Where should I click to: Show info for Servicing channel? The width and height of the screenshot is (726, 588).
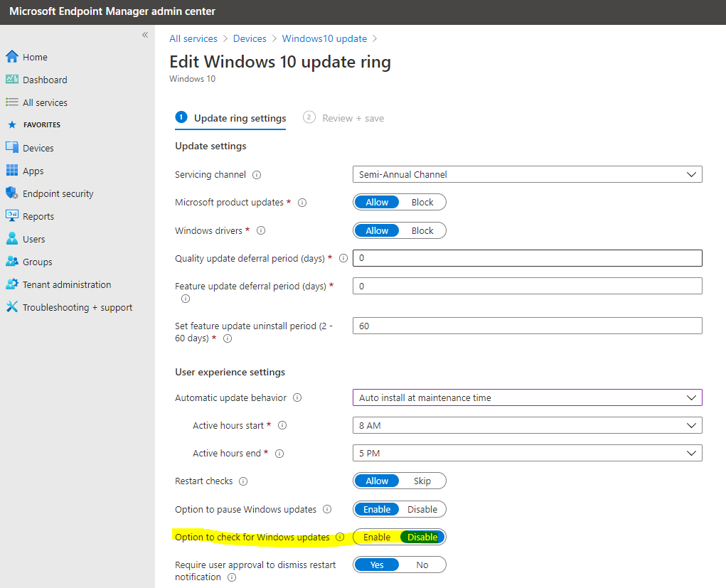(257, 175)
